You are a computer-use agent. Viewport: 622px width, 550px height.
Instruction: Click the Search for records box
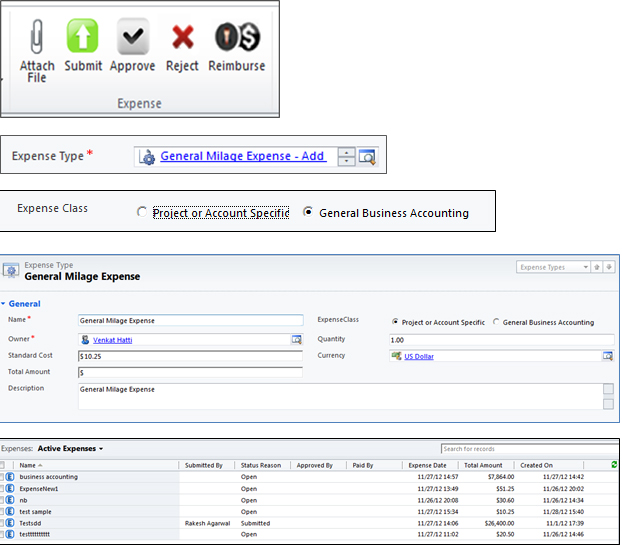(525, 449)
